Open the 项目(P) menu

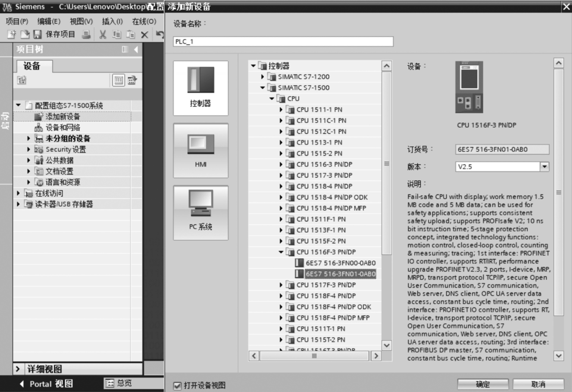coord(17,21)
